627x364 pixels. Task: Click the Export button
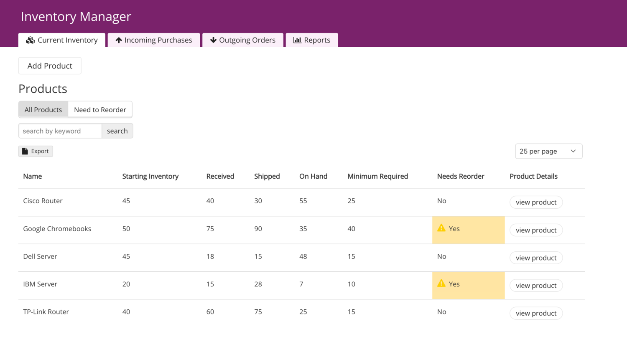click(x=36, y=151)
